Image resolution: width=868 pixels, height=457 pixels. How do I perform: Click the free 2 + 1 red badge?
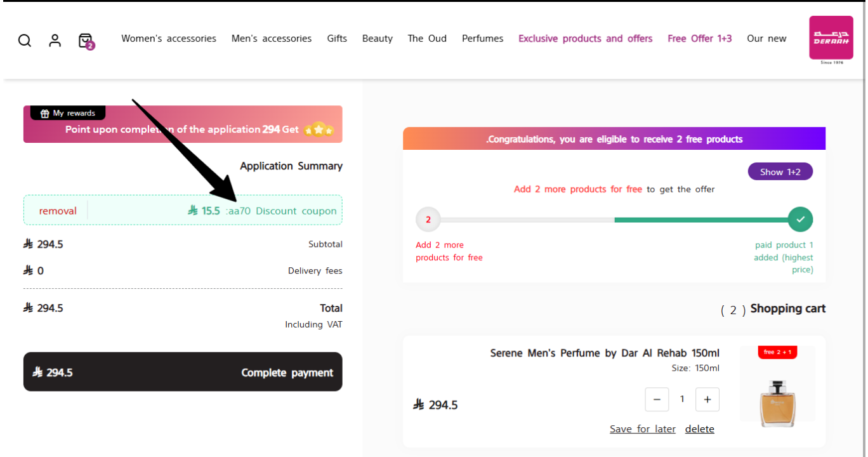777,352
